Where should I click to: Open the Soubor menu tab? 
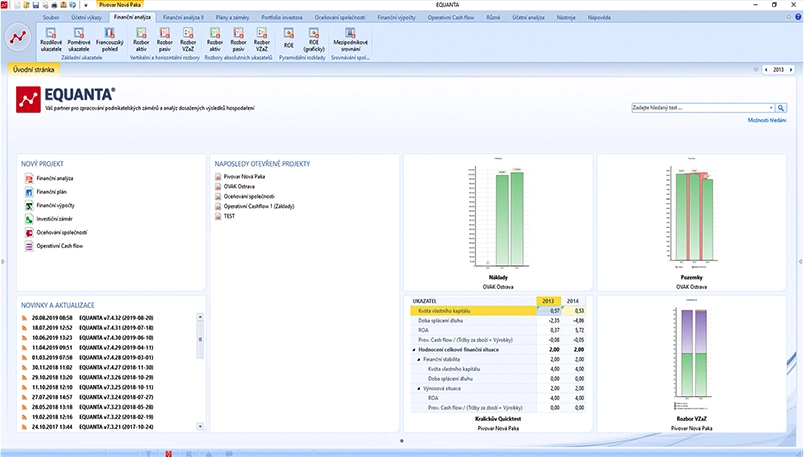click(x=51, y=17)
